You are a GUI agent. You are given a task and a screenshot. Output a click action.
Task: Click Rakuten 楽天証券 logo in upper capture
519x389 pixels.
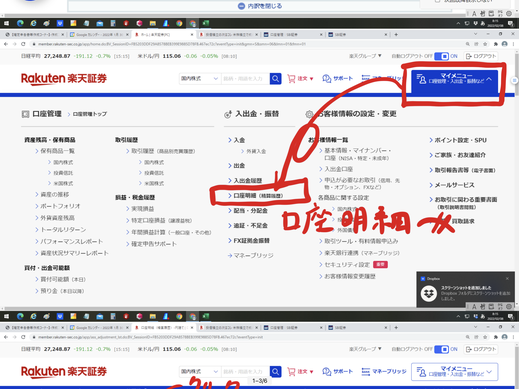point(64,79)
